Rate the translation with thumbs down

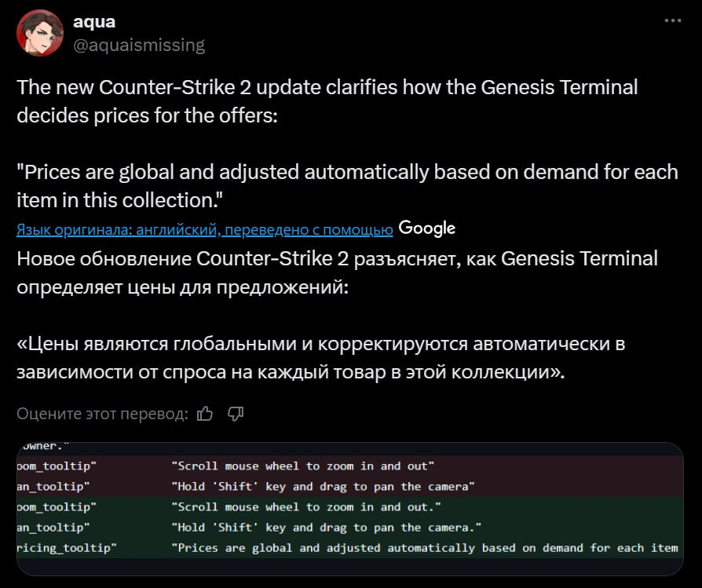(x=235, y=414)
